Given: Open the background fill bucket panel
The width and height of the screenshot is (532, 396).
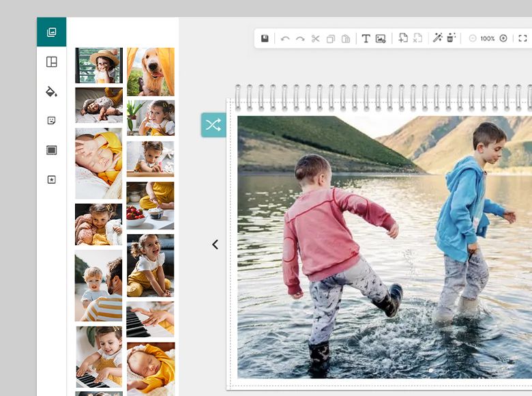Looking at the screenshot, I should click(x=51, y=91).
